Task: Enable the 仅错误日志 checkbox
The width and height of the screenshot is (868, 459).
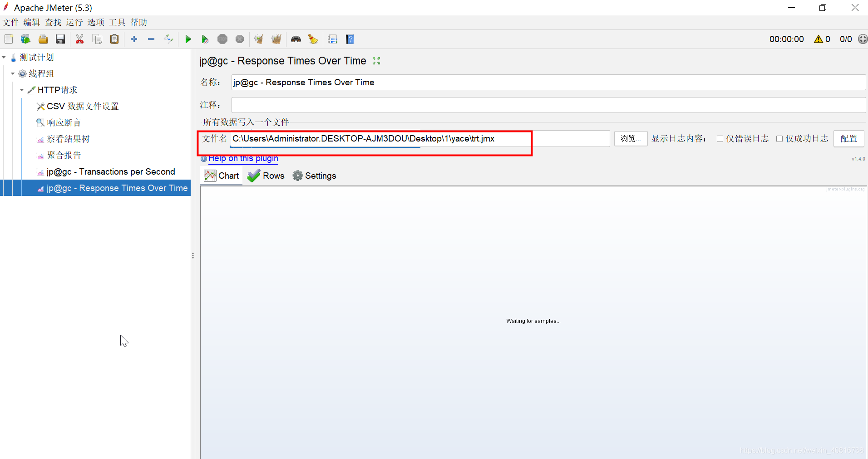Action: [x=720, y=139]
